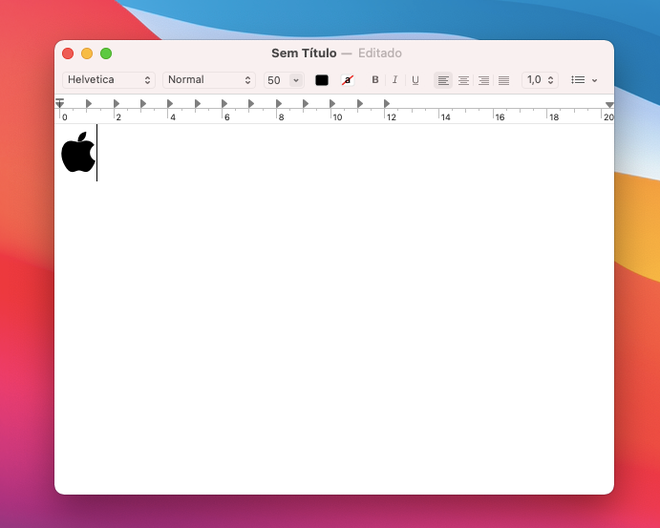Image resolution: width=660 pixels, height=528 pixels.
Task: Open the Helvetica font family dropdown
Action: [109, 80]
